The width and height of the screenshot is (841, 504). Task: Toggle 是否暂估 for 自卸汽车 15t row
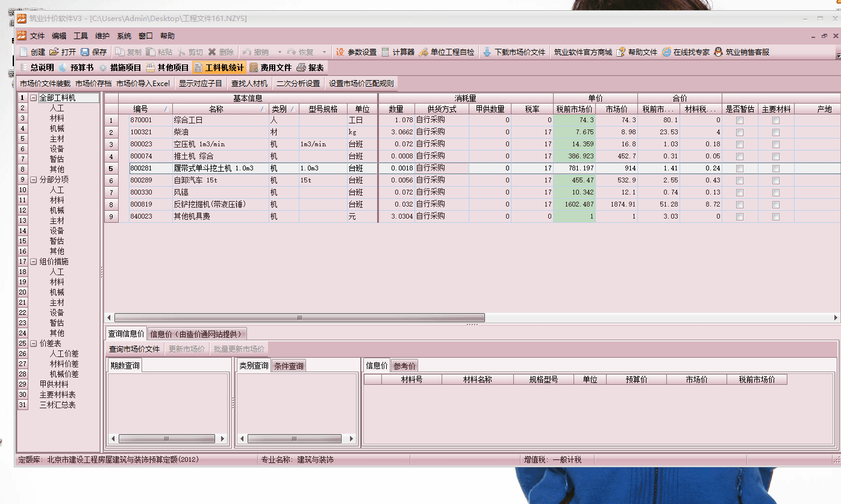(x=740, y=181)
